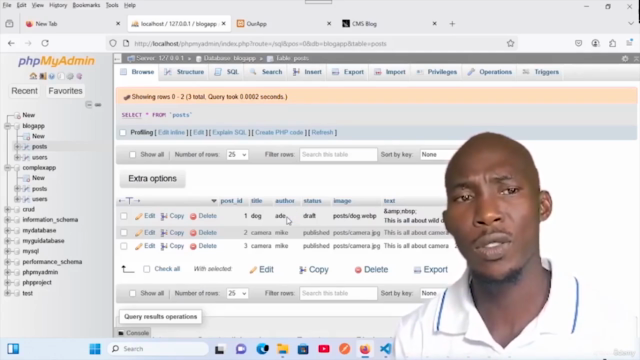
Task: Collapse all navigation tree icon
Action: (89, 105)
